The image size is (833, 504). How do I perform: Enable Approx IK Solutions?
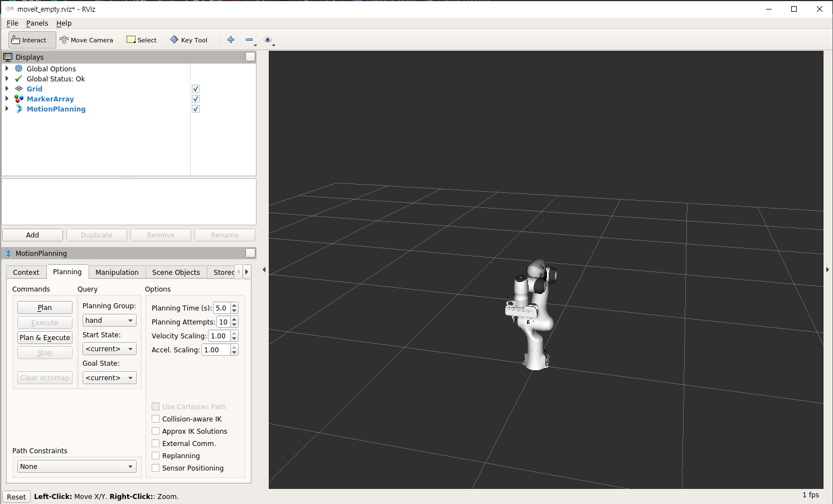[x=156, y=431]
